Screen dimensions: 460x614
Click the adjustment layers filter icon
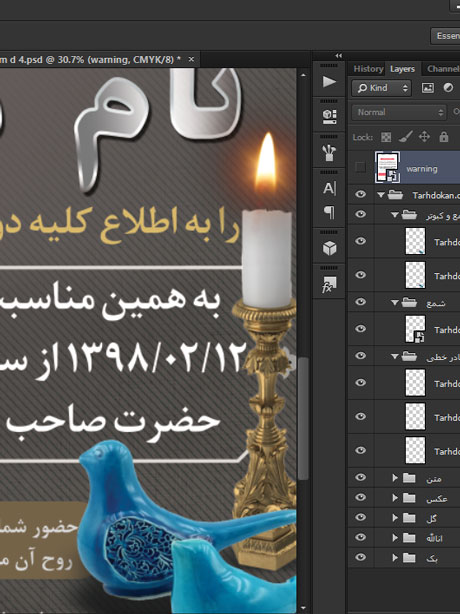click(x=448, y=88)
